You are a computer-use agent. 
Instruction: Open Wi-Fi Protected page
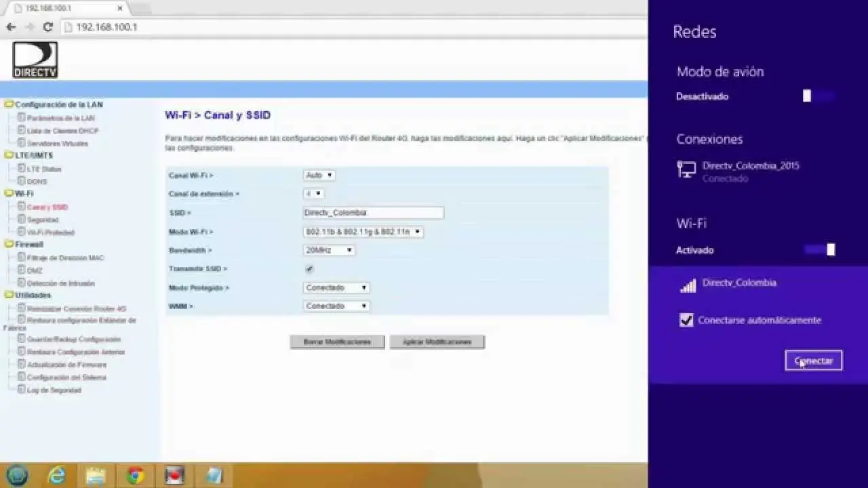pos(51,232)
